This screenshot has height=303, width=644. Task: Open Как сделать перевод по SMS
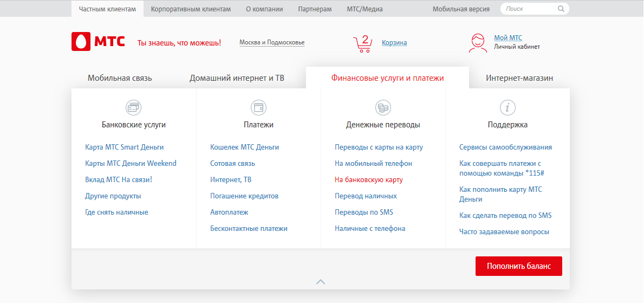click(505, 215)
